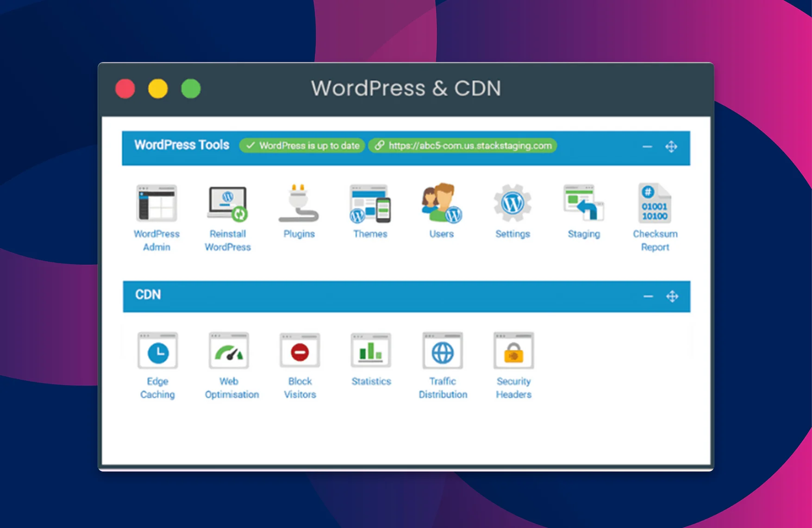812x528 pixels.
Task: Click the 'WordPress & CDN' window title
Action: point(406,88)
